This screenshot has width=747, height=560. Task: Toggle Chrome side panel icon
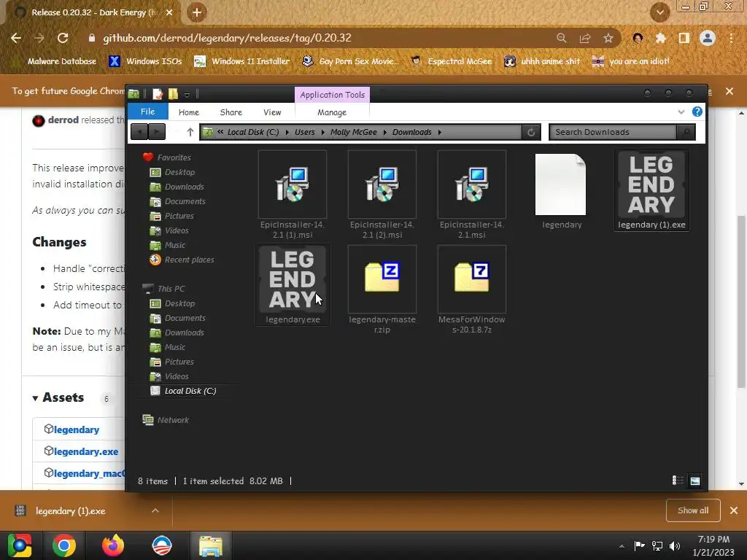(x=684, y=38)
